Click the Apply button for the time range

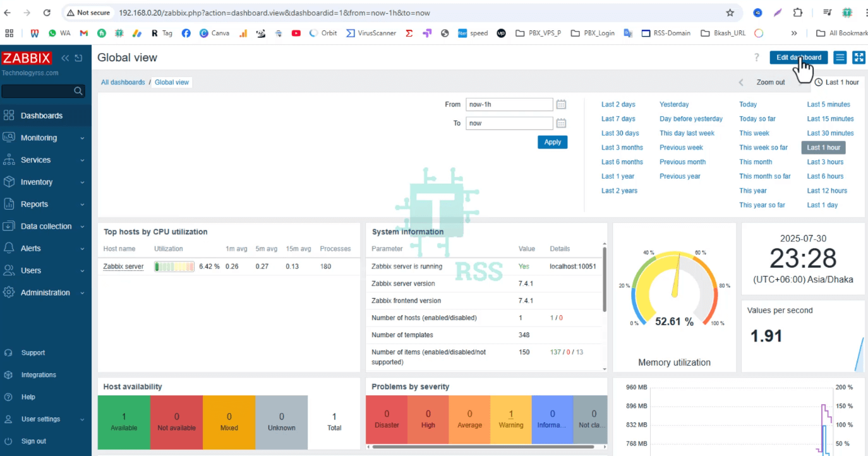point(552,141)
